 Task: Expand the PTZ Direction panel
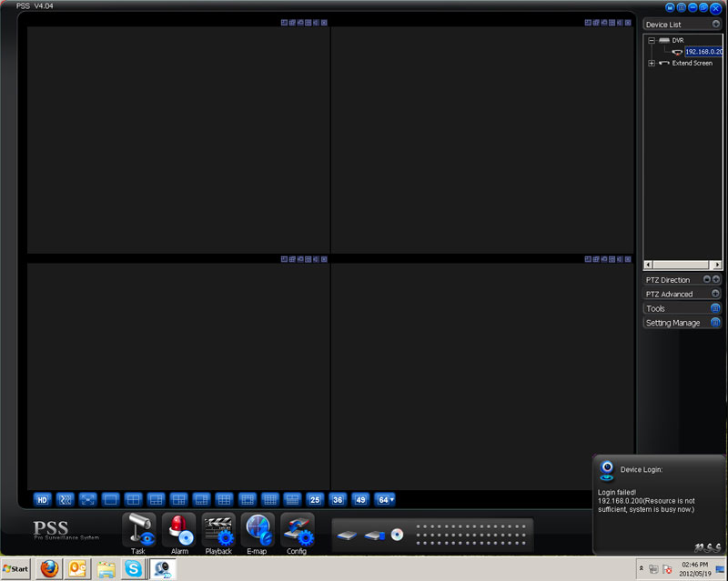tap(716, 280)
